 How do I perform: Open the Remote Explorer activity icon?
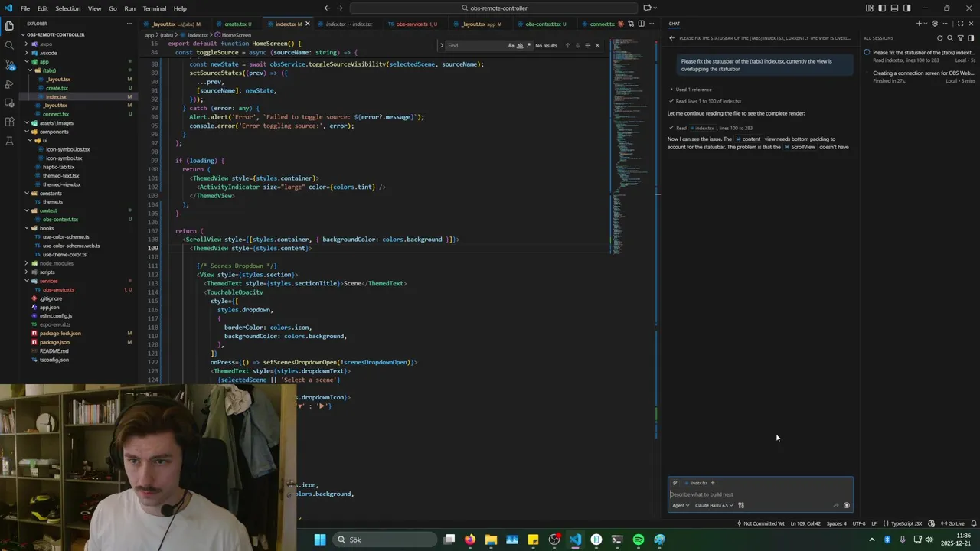(x=9, y=103)
